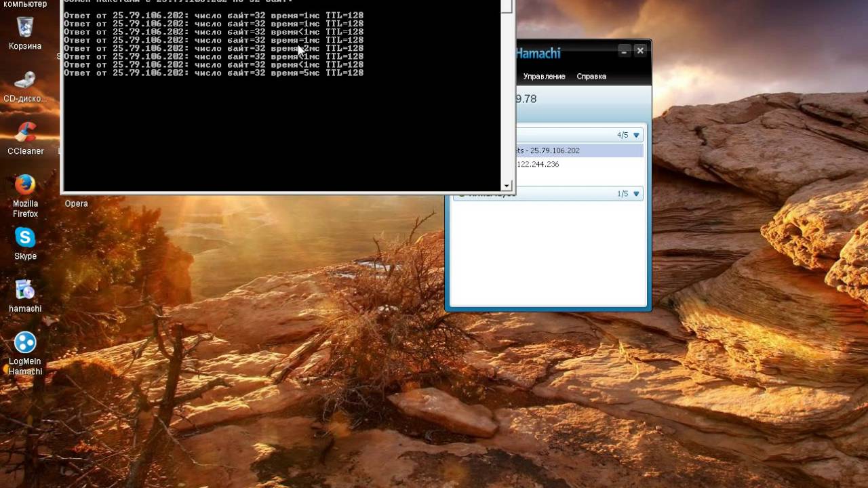Open the Skype desktop shortcut
Image resolution: width=868 pixels, height=488 pixels.
click(x=25, y=244)
